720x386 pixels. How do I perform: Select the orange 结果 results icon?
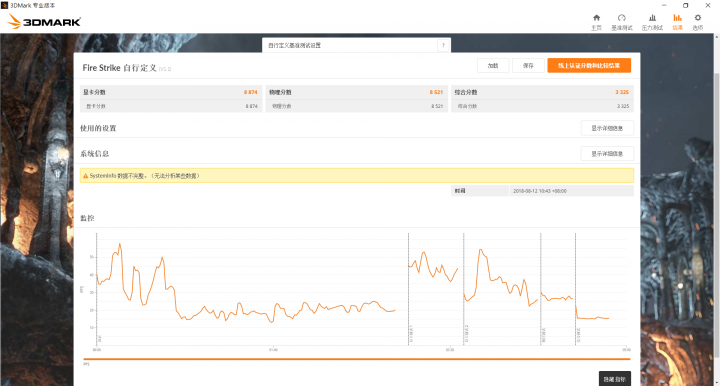click(677, 22)
